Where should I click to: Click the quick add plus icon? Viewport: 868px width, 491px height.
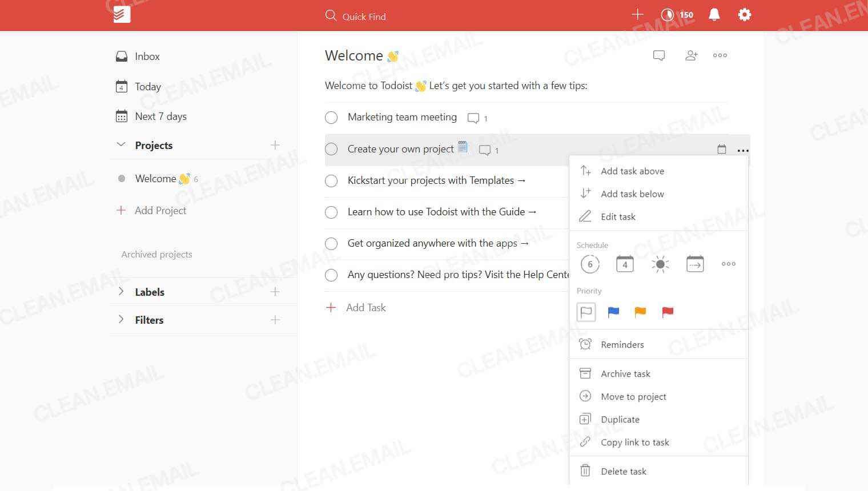click(x=637, y=14)
